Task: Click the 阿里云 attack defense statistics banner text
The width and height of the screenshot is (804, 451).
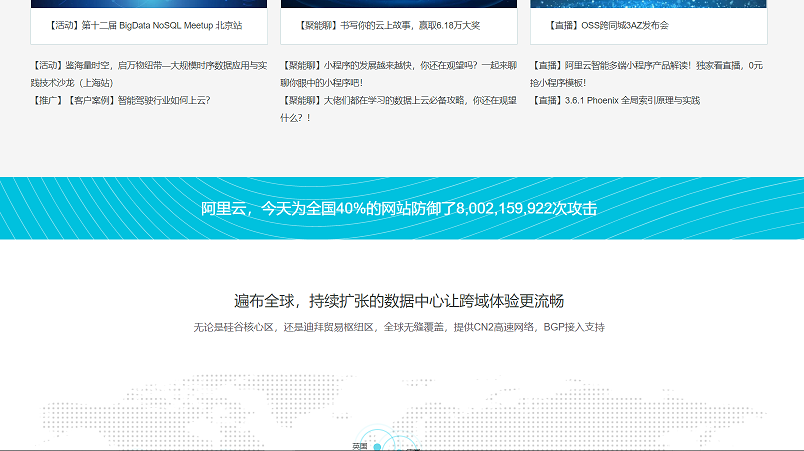Action: [x=399, y=209]
